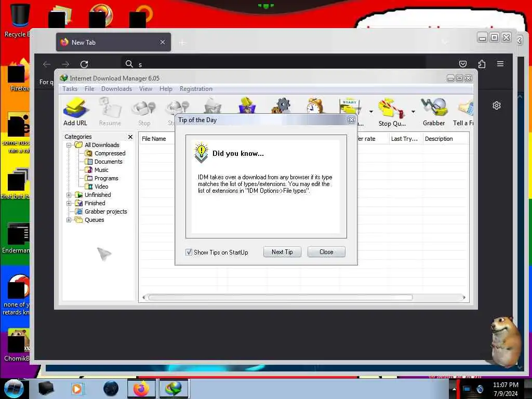
Task: Expand the Unfinished category node
Action: pyautogui.click(x=69, y=195)
